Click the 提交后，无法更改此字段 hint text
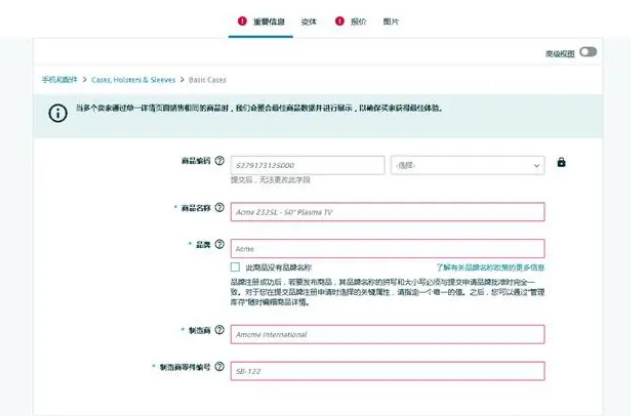 tap(270, 180)
